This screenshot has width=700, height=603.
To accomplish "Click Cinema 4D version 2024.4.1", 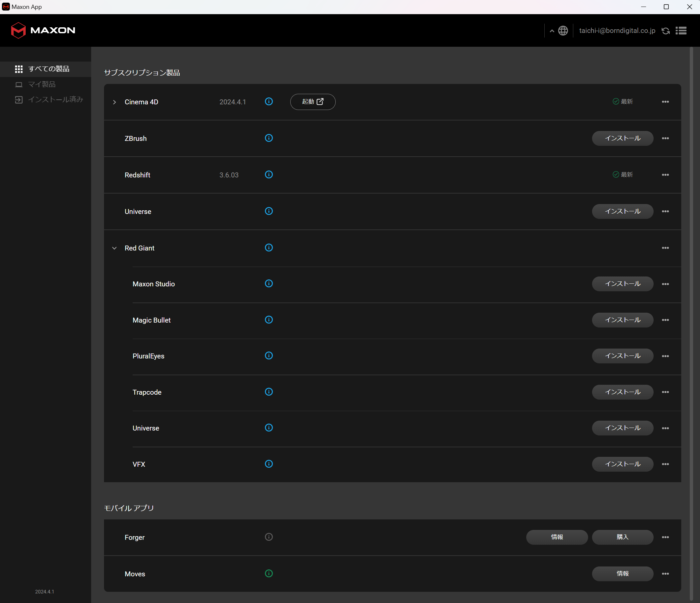I will [233, 102].
